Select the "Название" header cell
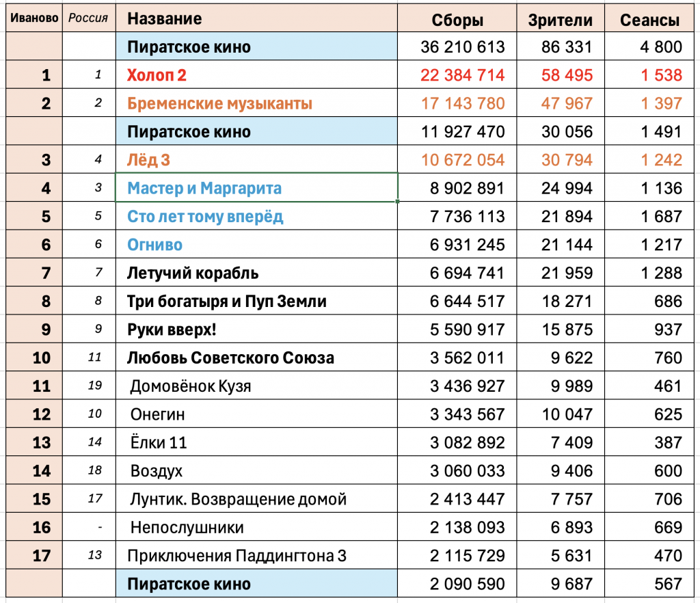Viewport: 700px width, 603px height. tap(256, 18)
